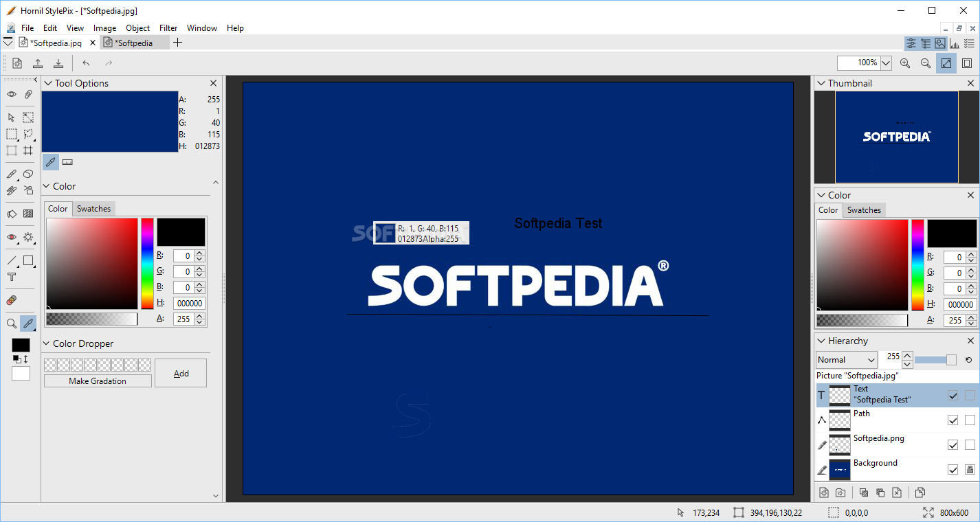Click the Make Gradation button
The width and height of the screenshot is (980, 522).
(x=98, y=381)
